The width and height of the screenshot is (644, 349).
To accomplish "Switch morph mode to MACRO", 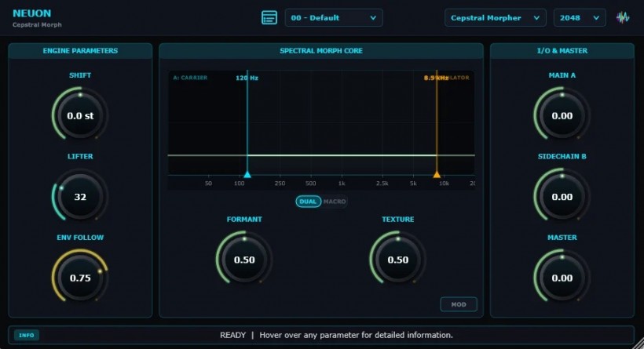I will [335, 202].
